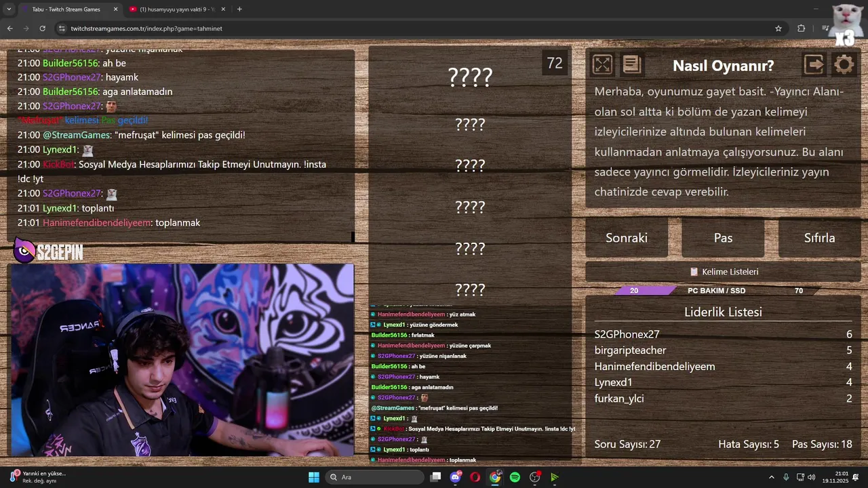Viewport: 868px width, 488px height.
Task: Open the notes list icon beside fullscreen
Action: click(x=631, y=64)
